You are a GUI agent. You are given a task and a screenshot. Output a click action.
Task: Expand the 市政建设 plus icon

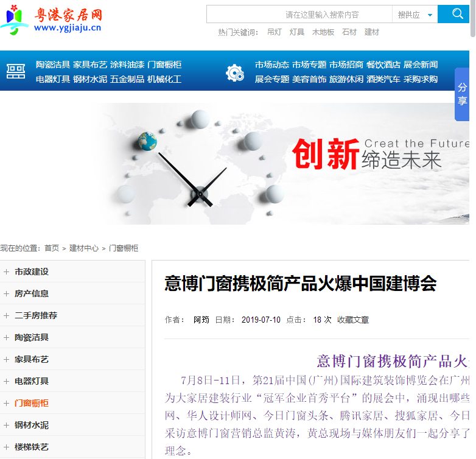(6, 272)
